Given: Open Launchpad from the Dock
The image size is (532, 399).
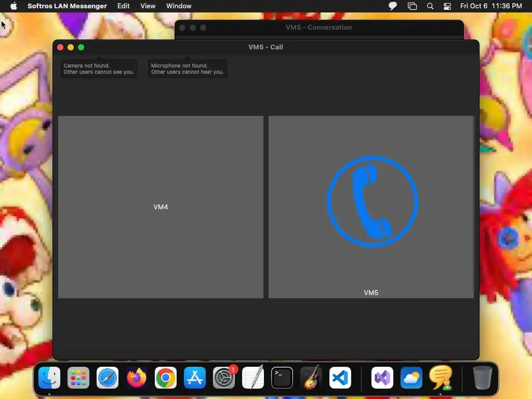Looking at the screenshot, I should (78, 378).
